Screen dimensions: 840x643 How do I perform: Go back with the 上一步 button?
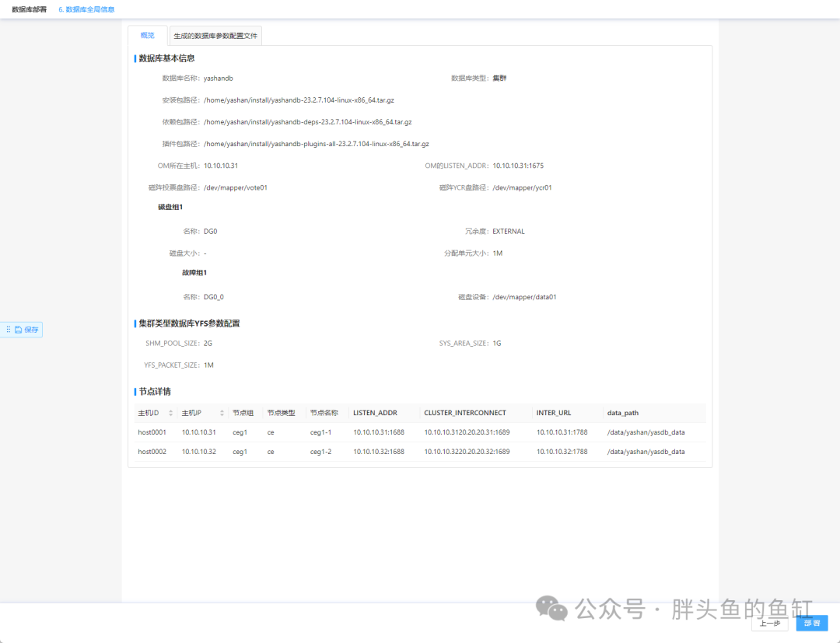coord(770,624)
